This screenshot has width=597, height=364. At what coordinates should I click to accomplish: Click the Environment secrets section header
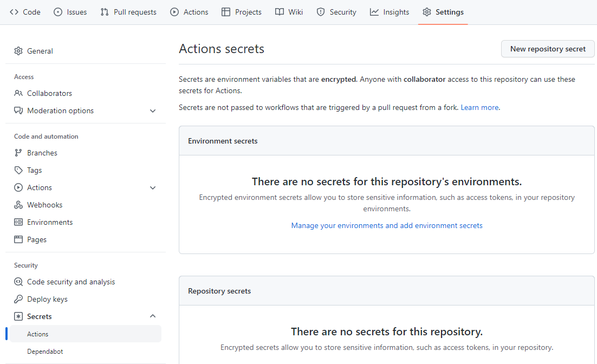[223, 141]
